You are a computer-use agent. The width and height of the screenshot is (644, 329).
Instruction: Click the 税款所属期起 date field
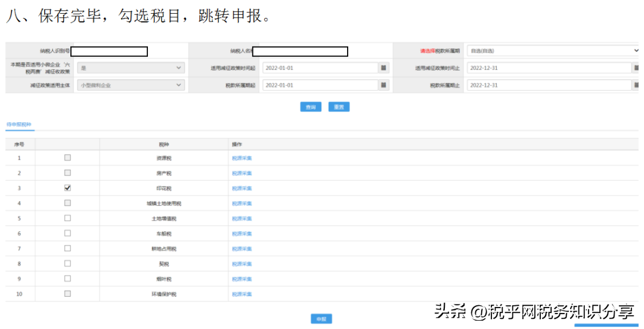tap(319, 85)
